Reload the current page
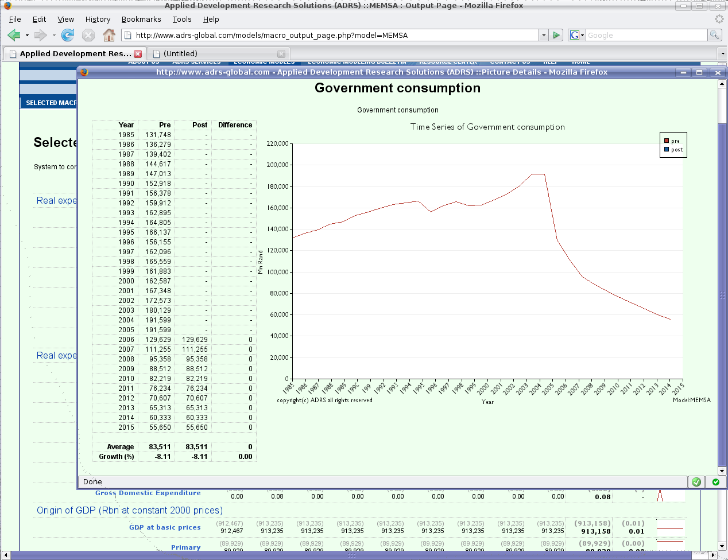 tap(68, 36)
